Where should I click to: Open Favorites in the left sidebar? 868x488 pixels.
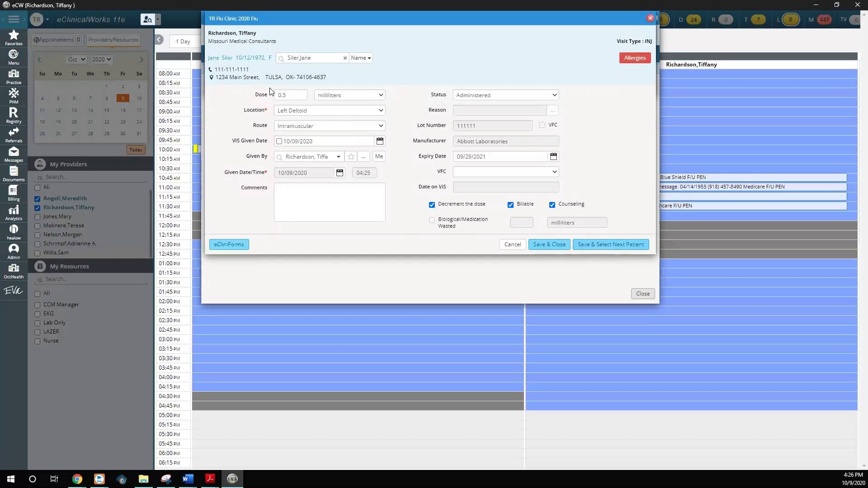(14, 38)
